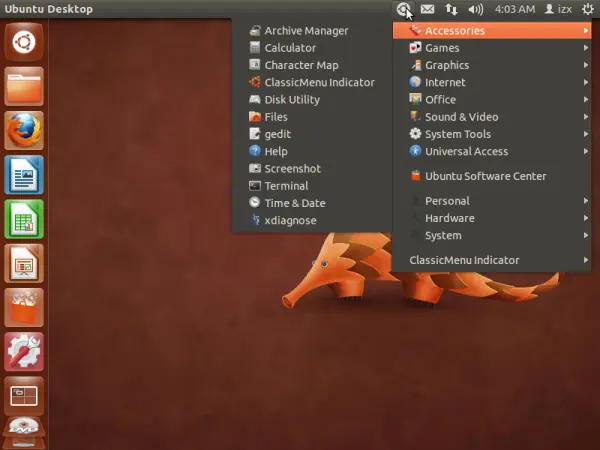Open the Sound & Video category

492,117
